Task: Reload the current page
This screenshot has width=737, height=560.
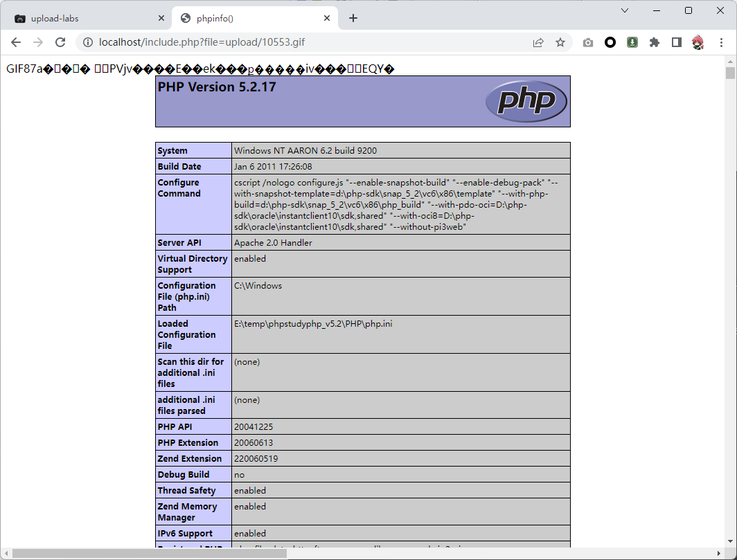Action: point(60,42)
